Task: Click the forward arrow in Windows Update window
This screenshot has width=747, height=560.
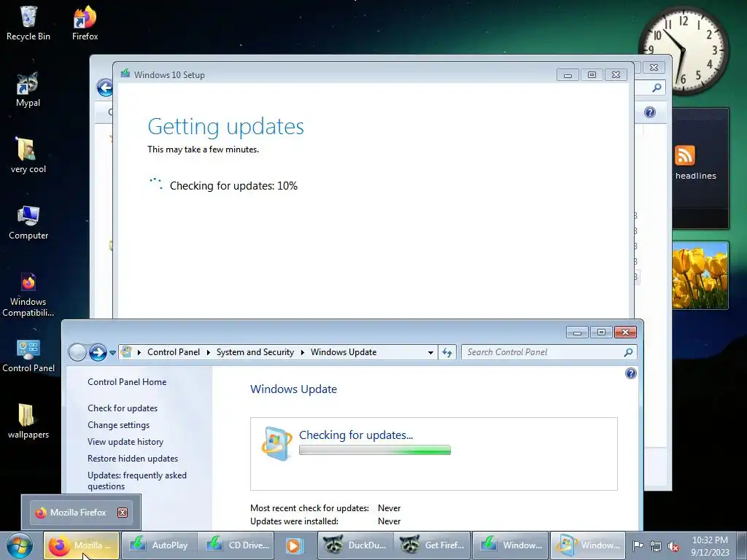Action: point(98,352)
